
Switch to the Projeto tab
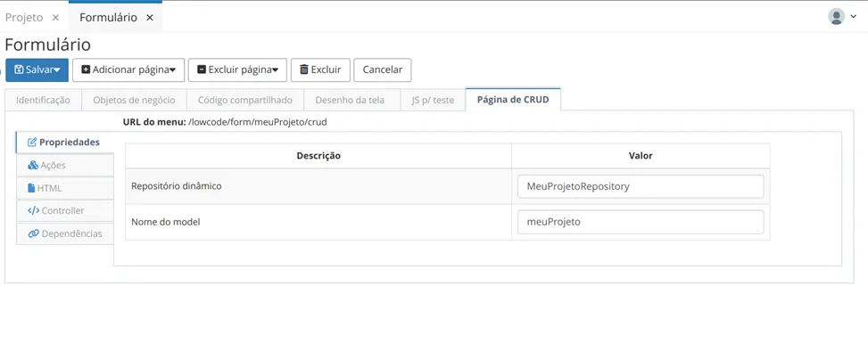click(x=24, y=18)
